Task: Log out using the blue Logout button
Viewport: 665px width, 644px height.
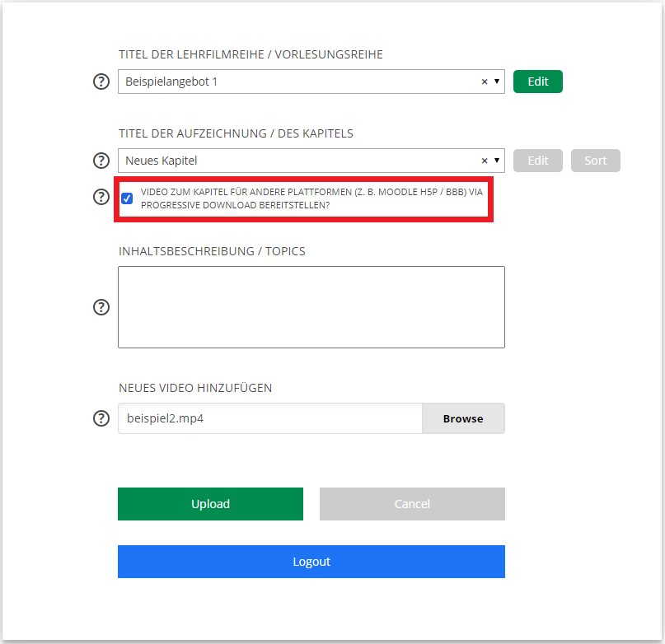Action: [x=311, y=562]
